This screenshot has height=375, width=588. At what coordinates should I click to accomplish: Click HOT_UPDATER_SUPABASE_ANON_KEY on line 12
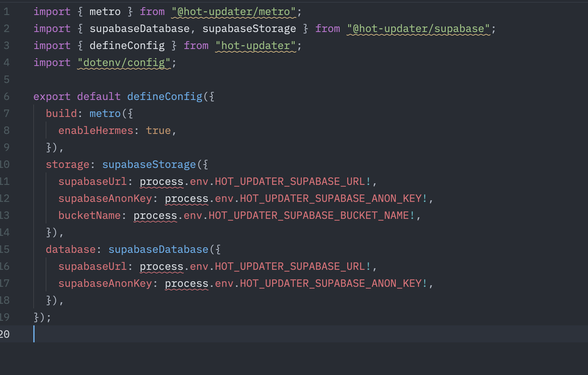(331, 199)
